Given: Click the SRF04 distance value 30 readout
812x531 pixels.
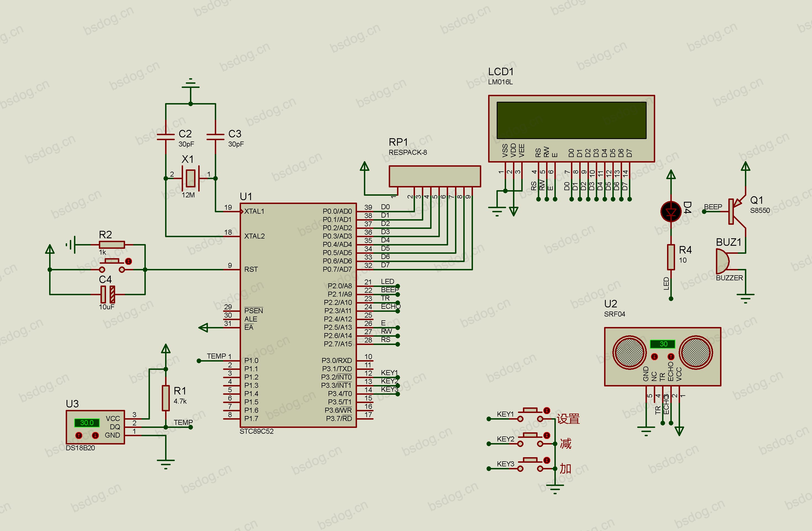Looking at the screenshot, I should pyautogui.click(x=663, y=344).
